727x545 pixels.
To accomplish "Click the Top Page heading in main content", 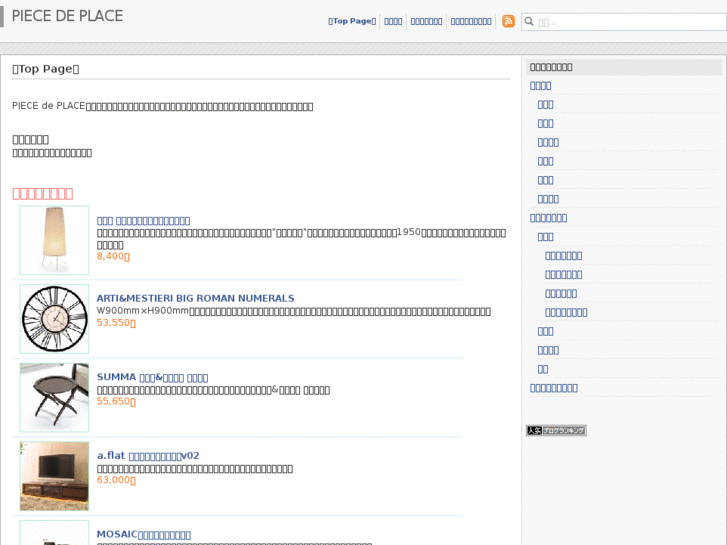I will 45,69.
